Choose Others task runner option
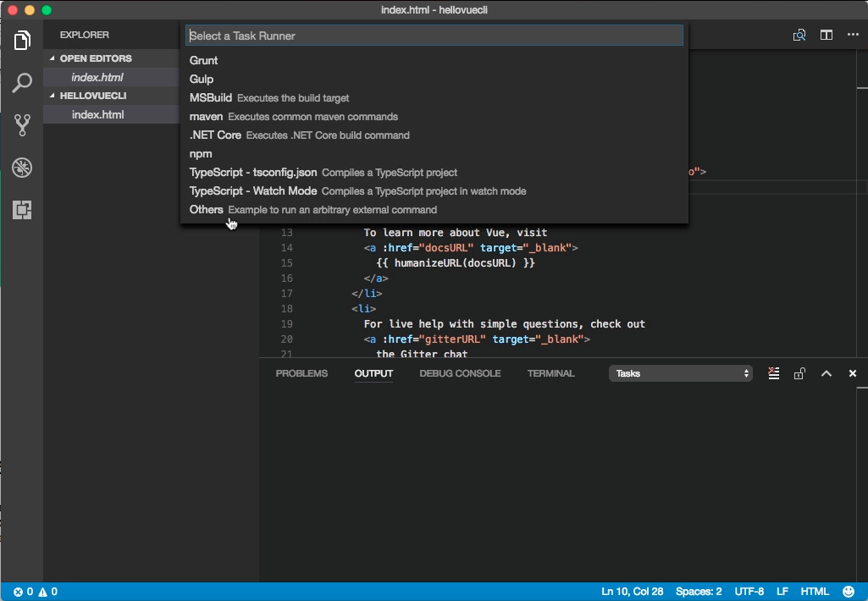 434,210
